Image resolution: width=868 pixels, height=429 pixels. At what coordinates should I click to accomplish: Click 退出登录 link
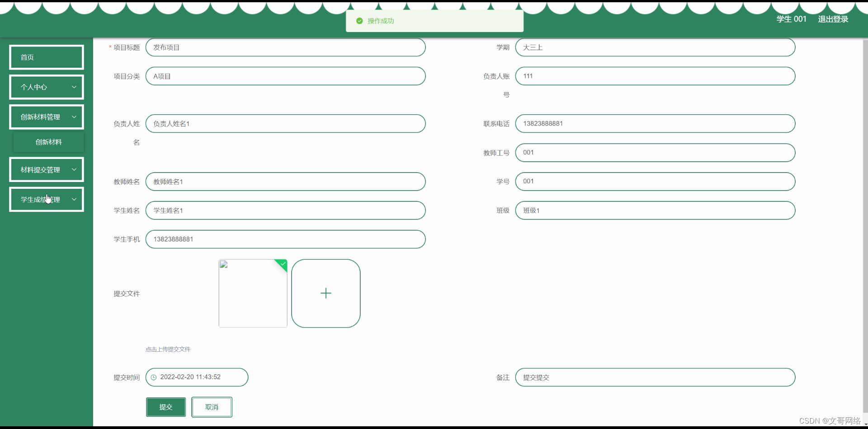tap(833, 19)
